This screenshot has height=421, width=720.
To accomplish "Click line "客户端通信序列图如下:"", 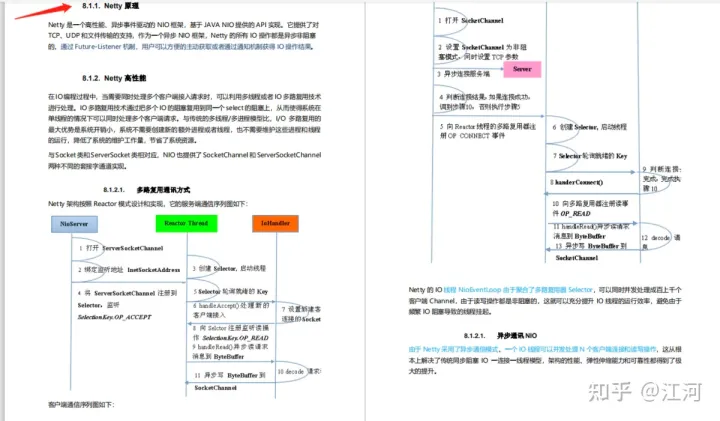I will pyautogui.click(x=81, y=404).
